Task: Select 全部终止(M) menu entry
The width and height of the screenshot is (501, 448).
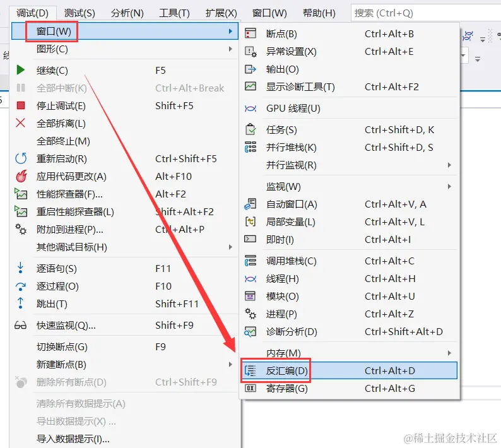Action: [x=63, y=141]
